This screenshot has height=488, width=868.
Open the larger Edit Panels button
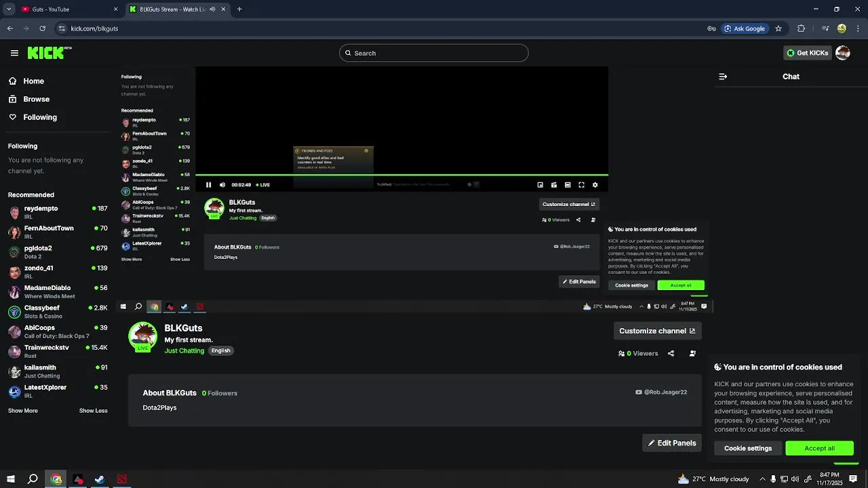[672, 443]
